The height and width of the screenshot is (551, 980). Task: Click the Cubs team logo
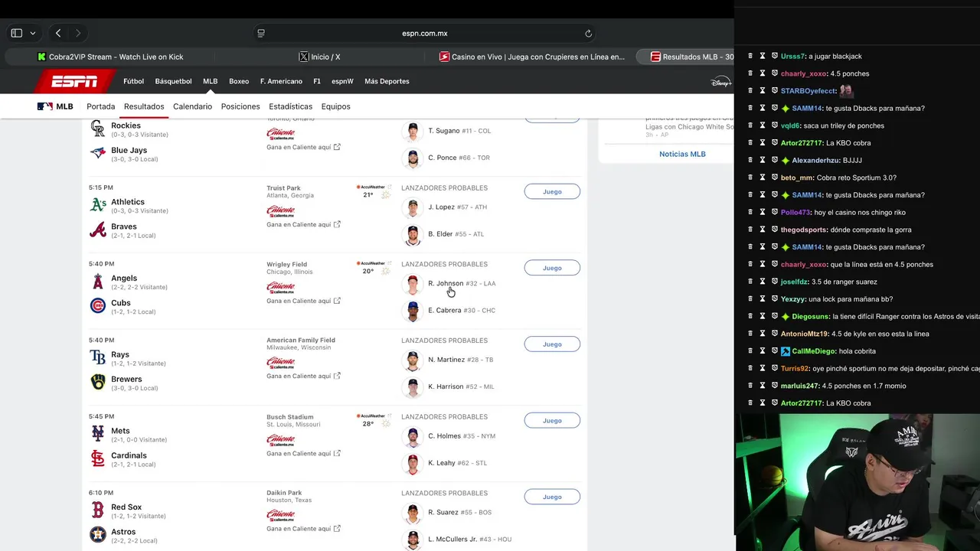pos(98,306)
